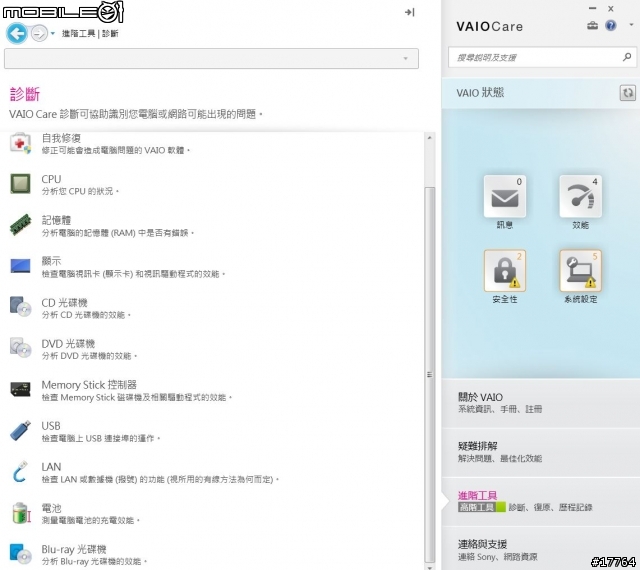This screenshot has width=640, height=570.
Task: Click the LAN description text
Action: (160, 479)
